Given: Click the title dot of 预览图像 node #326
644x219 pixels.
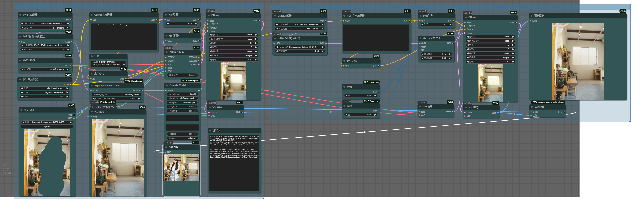Looking at the screenshot, I should click(x=531, y=16).
